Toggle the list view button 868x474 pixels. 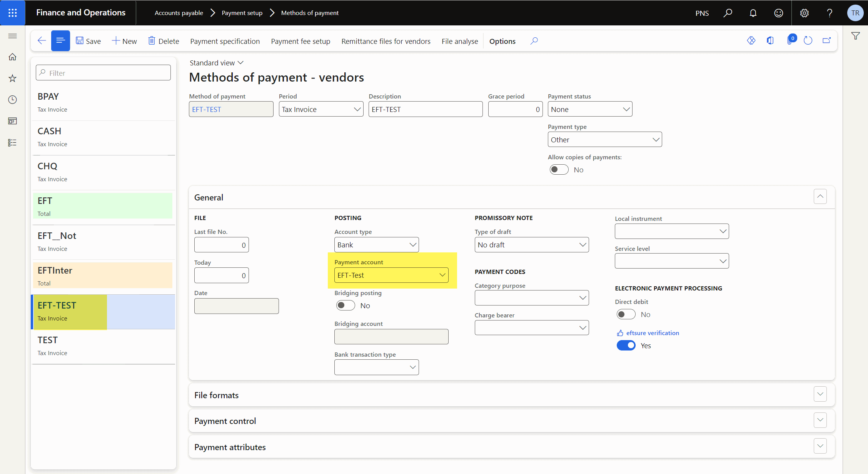pyautogui.click(x=60, y=41)
